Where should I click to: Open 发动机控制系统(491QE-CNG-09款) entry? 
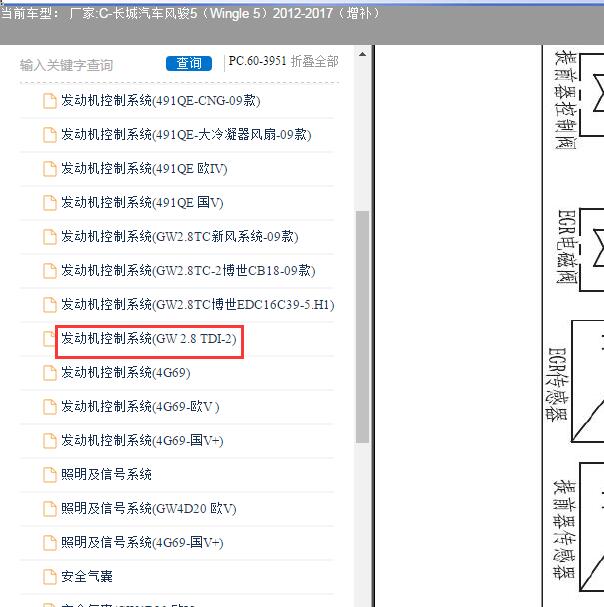161,101
